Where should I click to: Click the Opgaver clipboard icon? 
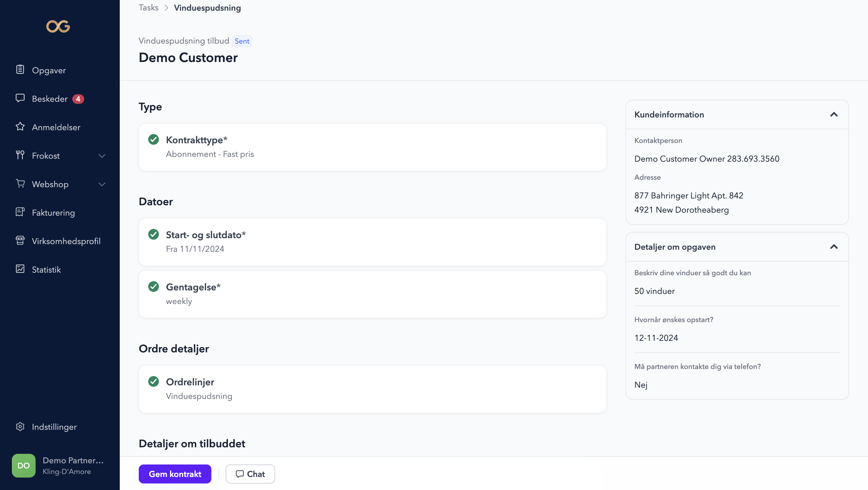click(x=20, y=69)
